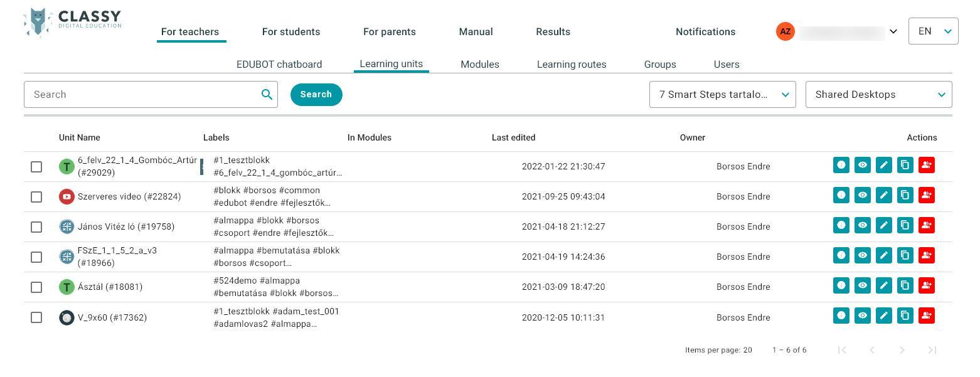Select the Ásztál row checkbox
This screenshot has height=377, width=980.
coord(36,287)
